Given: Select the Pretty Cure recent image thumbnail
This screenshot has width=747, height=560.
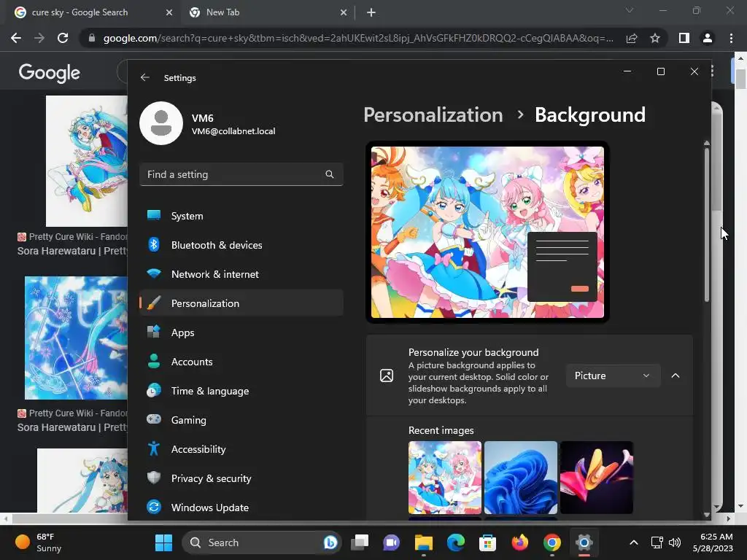Looking at the screenshot, I should tap(445, 477).
